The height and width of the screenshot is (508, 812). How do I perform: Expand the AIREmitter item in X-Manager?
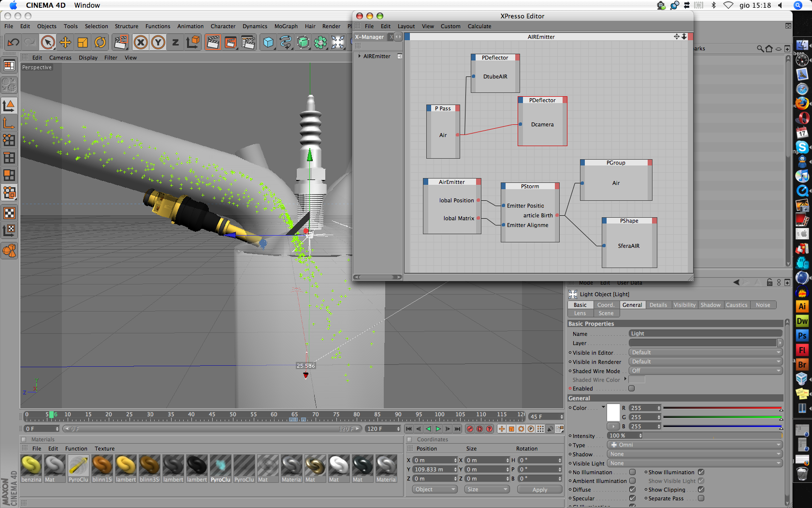[x=360, y=56]
